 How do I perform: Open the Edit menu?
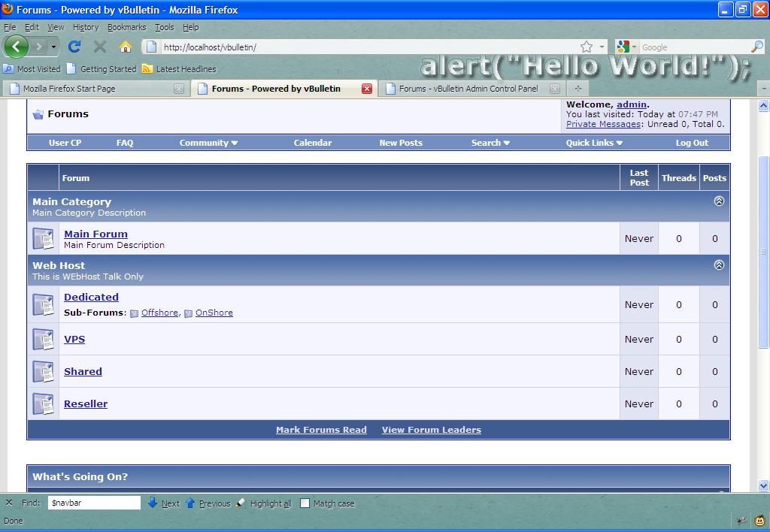click(32, 27)
